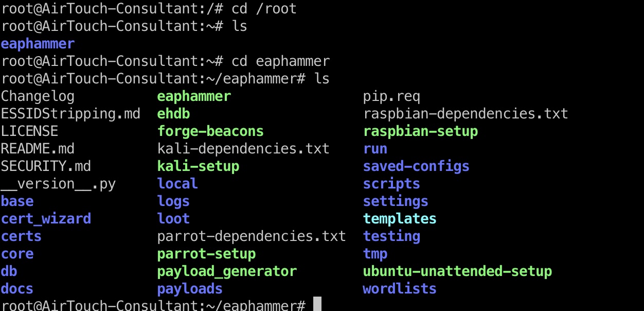Select the core directory name
Image resolution: width=644 pixels, height=311 pixels.
(x=17, y=254)
